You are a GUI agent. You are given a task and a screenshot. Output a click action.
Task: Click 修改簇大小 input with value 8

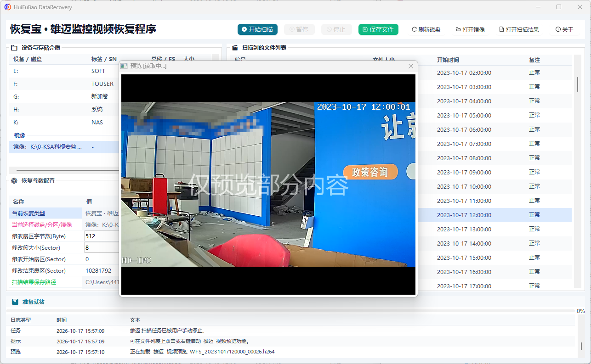(102, 247)
